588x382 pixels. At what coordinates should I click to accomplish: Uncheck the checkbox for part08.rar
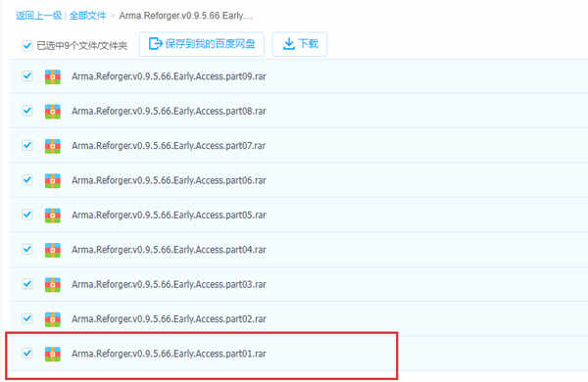tap(27, 111)
